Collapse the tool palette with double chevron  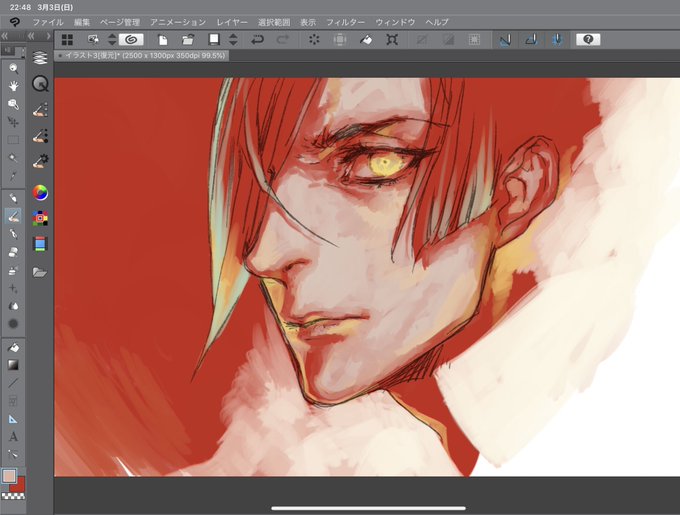tap(5, 36)
